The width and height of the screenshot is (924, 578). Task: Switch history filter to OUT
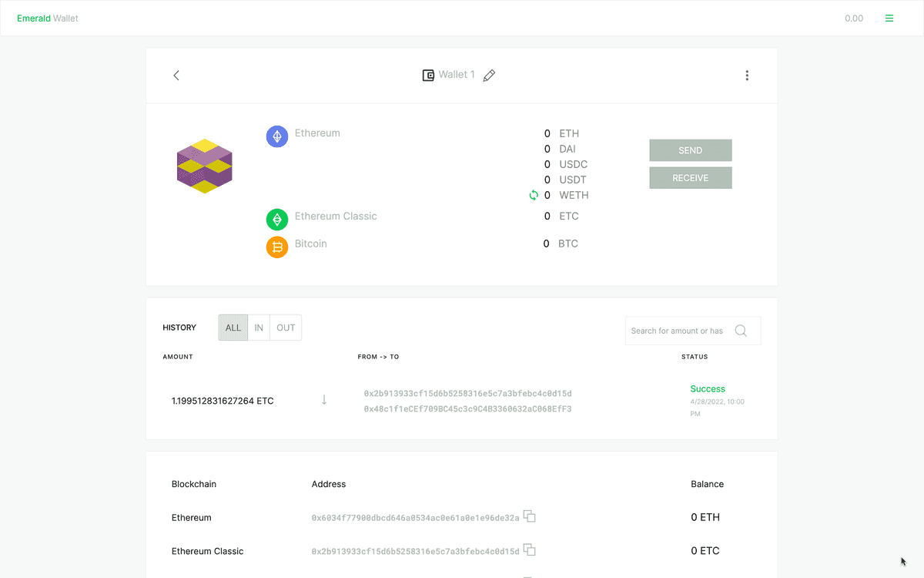(x=285, y=327)
